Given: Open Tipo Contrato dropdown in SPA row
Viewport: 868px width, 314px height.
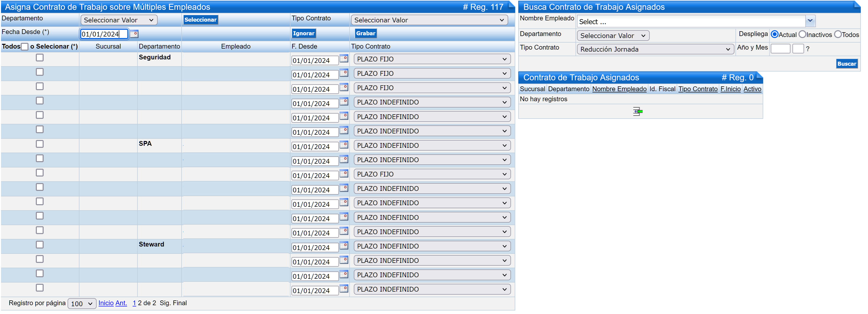Looking at the screenshot, I should [432, 145].
